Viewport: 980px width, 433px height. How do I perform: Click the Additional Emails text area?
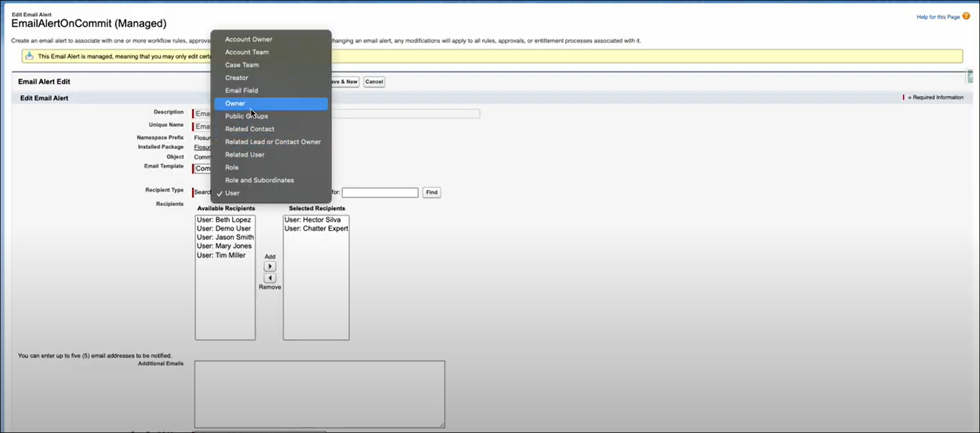[x=319, y=394]
